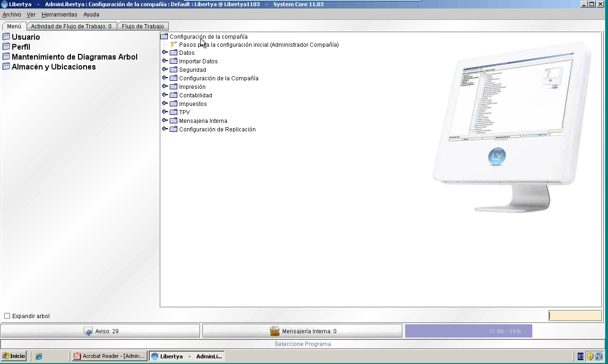608x364 pixels.
Task: Open the Inicio start button
Action: (14, 356)
